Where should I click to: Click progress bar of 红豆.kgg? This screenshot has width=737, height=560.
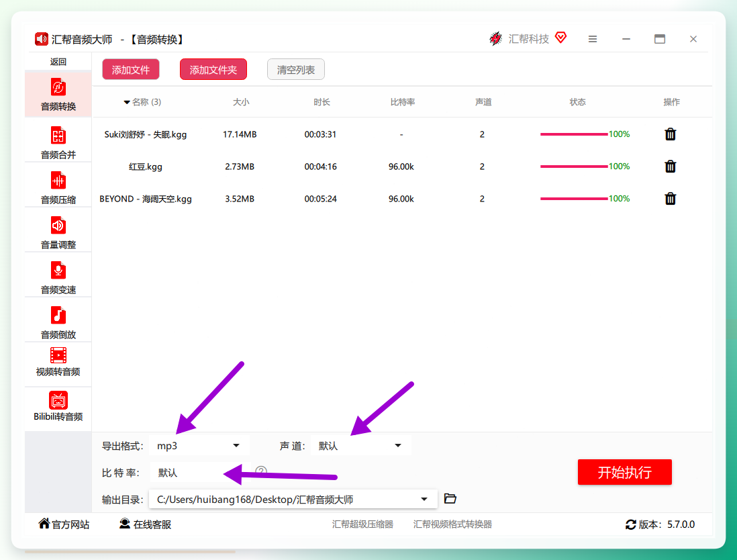point(574,167)
